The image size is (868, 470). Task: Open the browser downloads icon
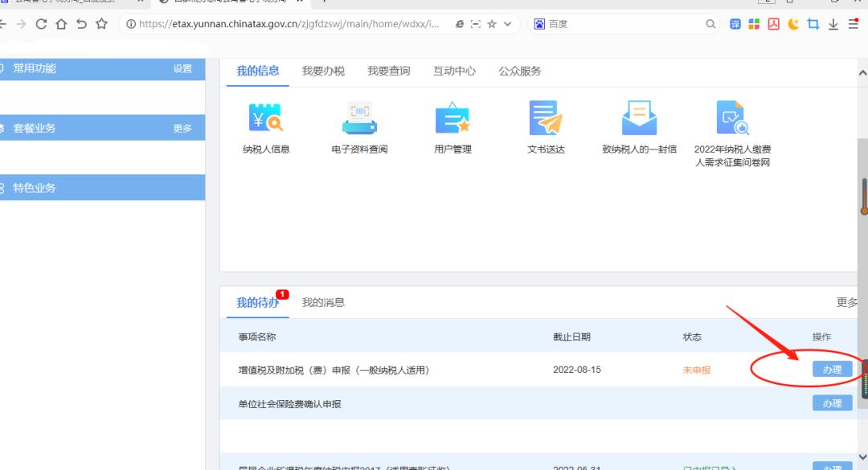pos(832,24)
